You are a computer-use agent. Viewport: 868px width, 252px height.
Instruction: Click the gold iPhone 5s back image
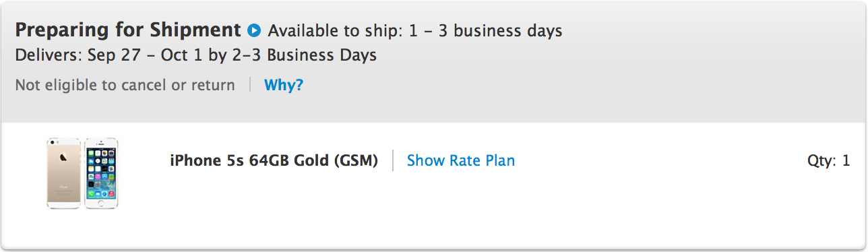tap(64, 173)
